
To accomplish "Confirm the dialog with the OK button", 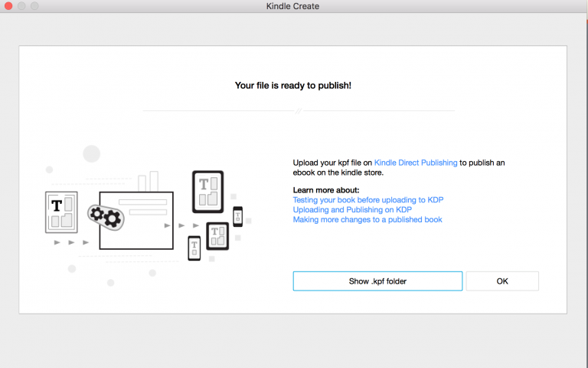I will [502, 281].
